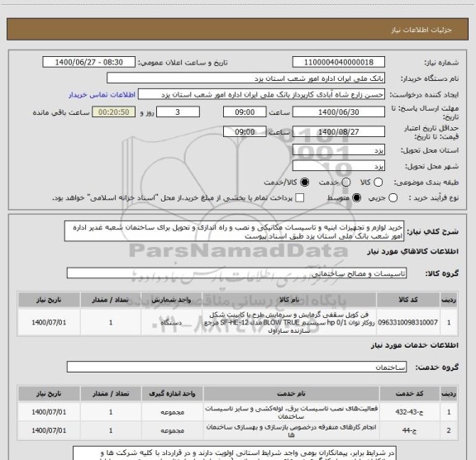Click the fan coil item name cell

(289, 322)
